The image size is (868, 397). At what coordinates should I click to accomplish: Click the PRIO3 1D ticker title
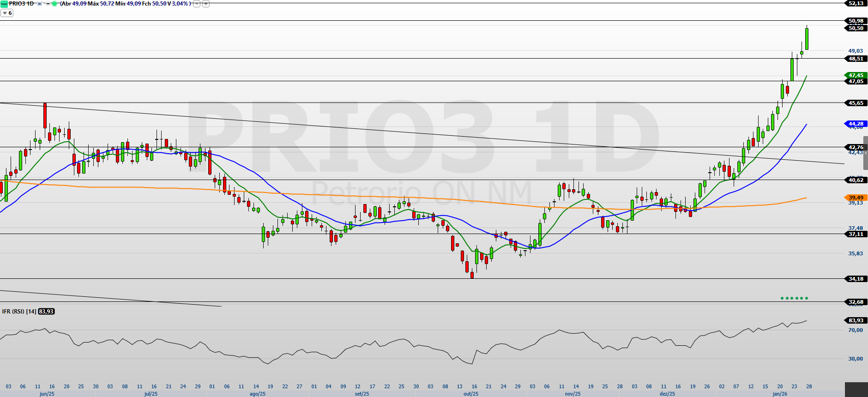(x=21, y=4)
